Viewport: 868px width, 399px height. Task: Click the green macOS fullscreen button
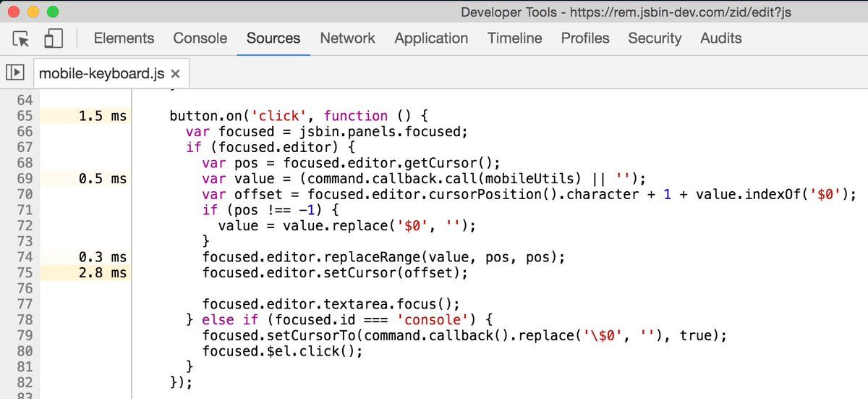tap(52, 12)
